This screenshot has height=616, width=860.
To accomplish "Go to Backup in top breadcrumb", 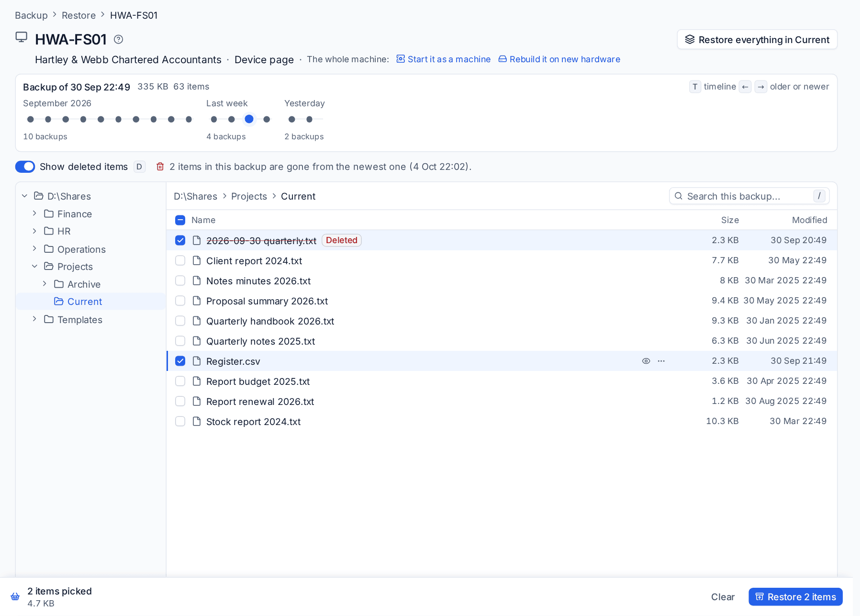I will pyautogui.click(x=31, y=15).
